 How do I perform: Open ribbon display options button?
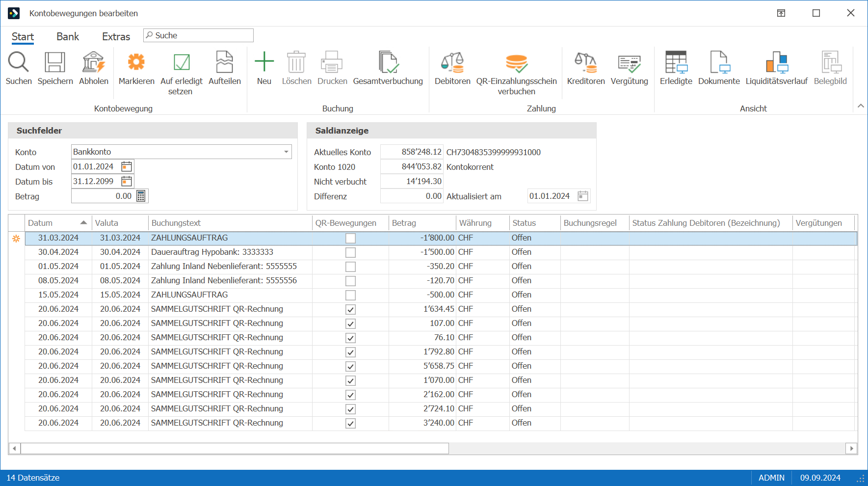coord(781,13)
